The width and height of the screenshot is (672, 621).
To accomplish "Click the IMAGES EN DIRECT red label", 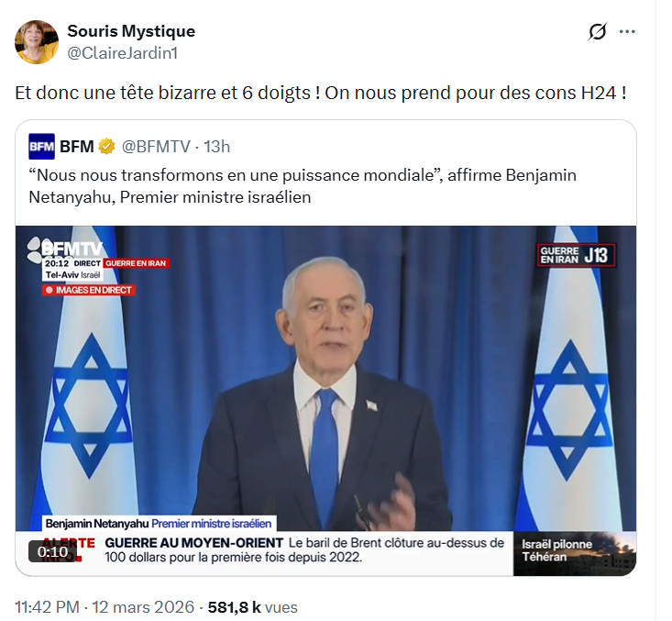I will (x=89, y=291).
